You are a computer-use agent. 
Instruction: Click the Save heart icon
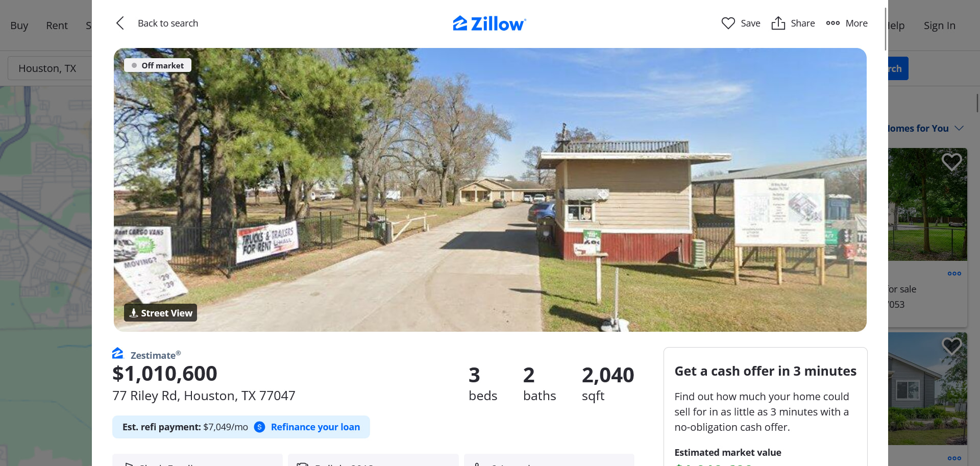pyautogui.click(x=728, y=23)
